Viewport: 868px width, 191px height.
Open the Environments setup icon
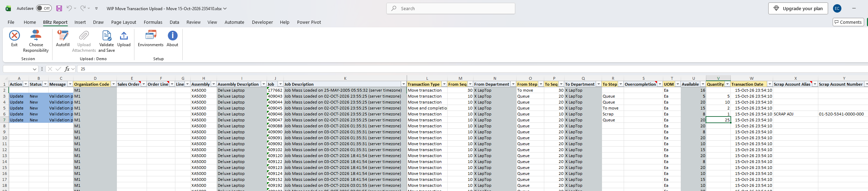click(x=151, y=35)
